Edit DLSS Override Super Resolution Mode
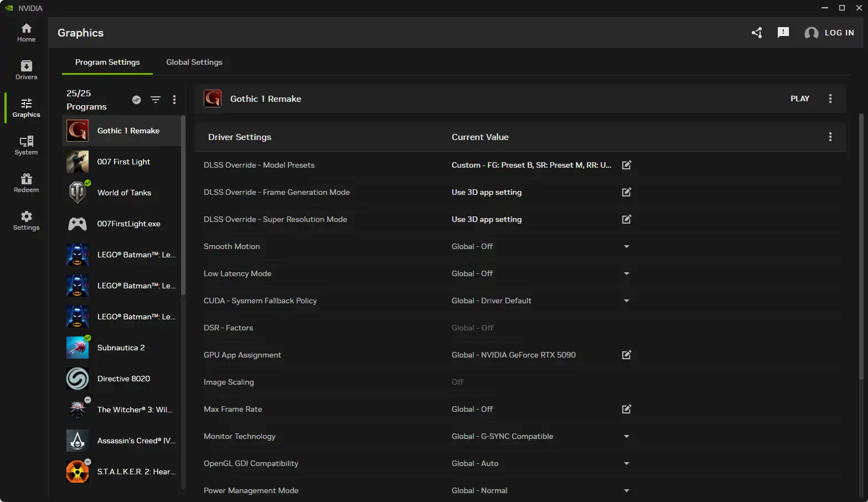The height and width of the screenshot is (502, 868). (x=627, y=219)
